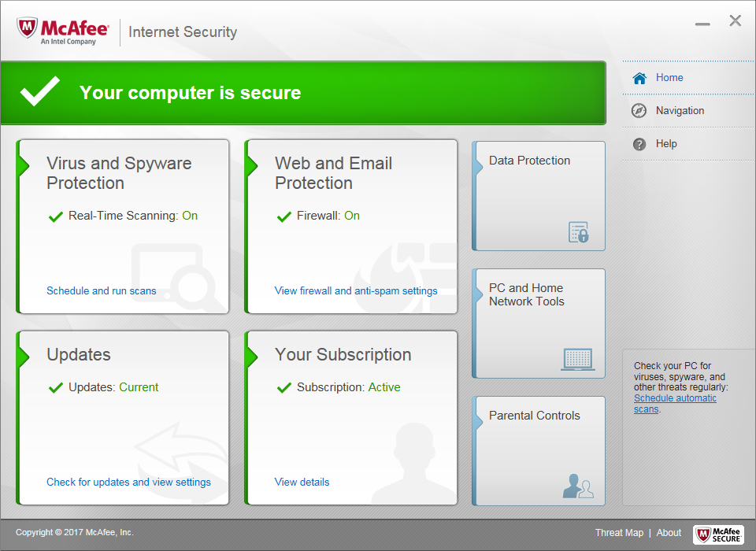Click the Navigation compass icon
This screenshot has height=551, width=756.
639,111
